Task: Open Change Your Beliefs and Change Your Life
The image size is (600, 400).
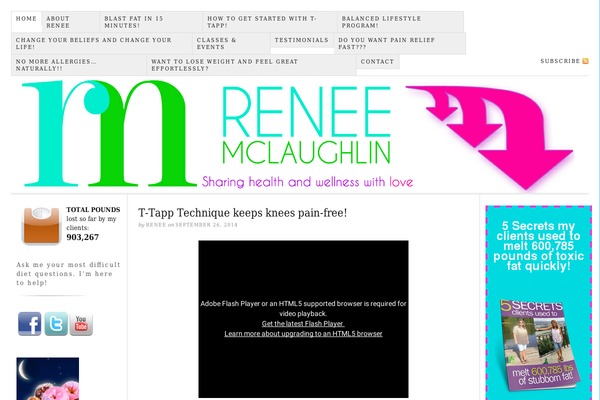Action: (101, 43)
